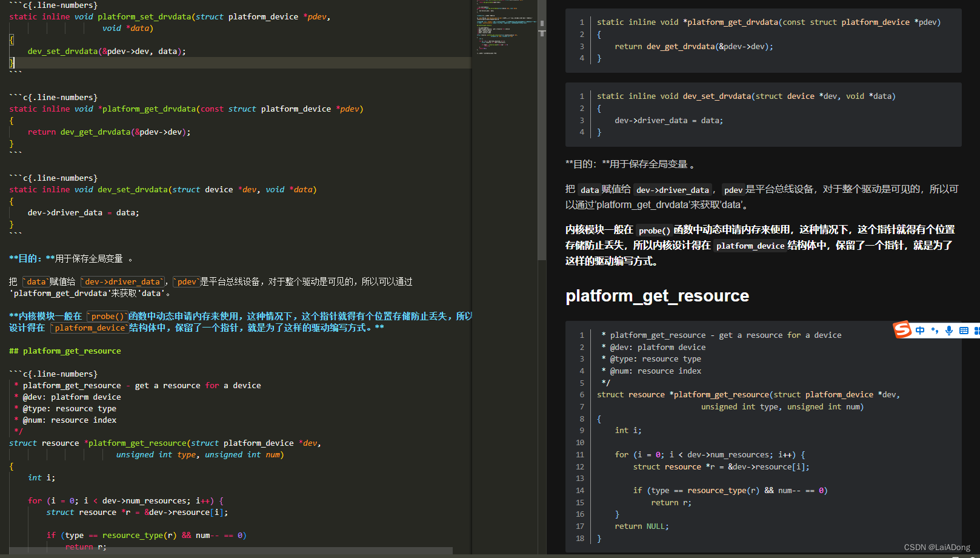Viewport: 980px width, 558px height.
Task: Click preview line 'unsigned int type, unsigned int num)'
Action: [x=782, y=407]
